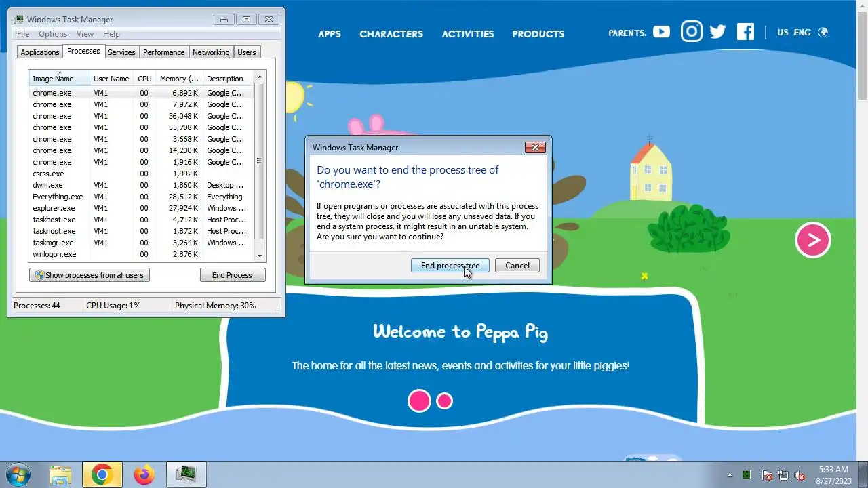The height and width of the screenshot is (488, 868).
Task: Sort by Image Name column header
Action: tap(59, 79)
